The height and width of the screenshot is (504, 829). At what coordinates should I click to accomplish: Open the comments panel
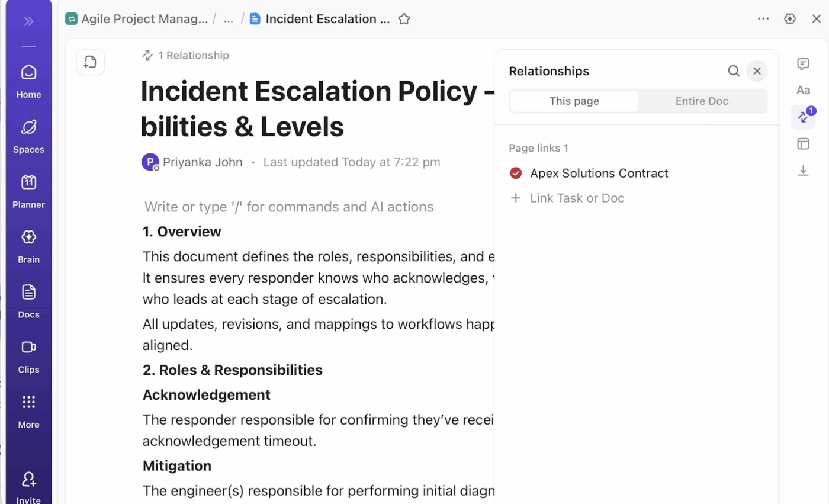click(803, 63)
